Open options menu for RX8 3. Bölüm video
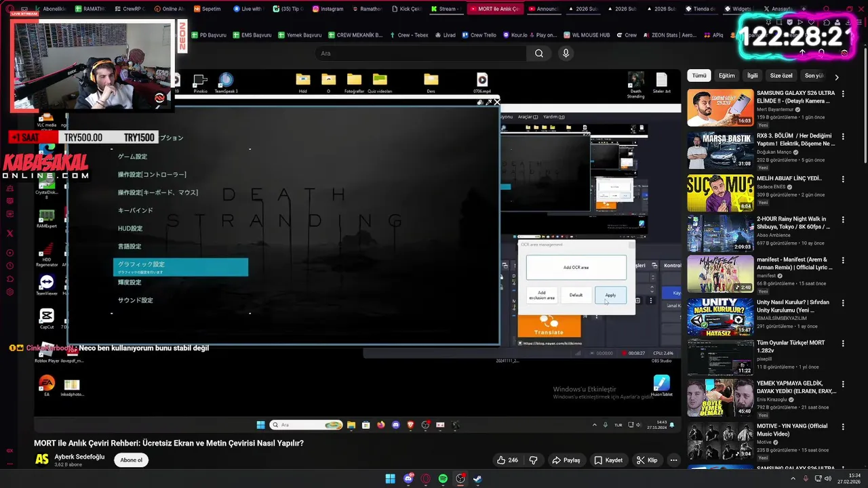 click(844, 137)
